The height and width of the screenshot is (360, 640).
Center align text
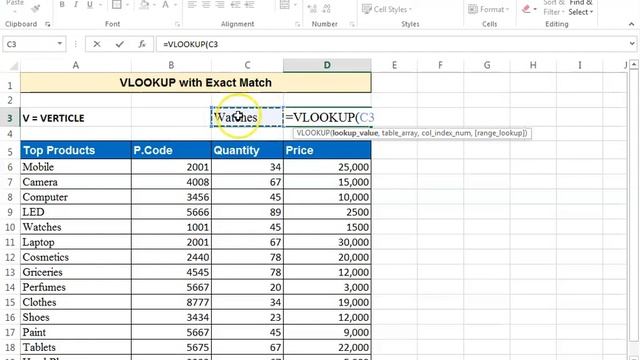206,5
